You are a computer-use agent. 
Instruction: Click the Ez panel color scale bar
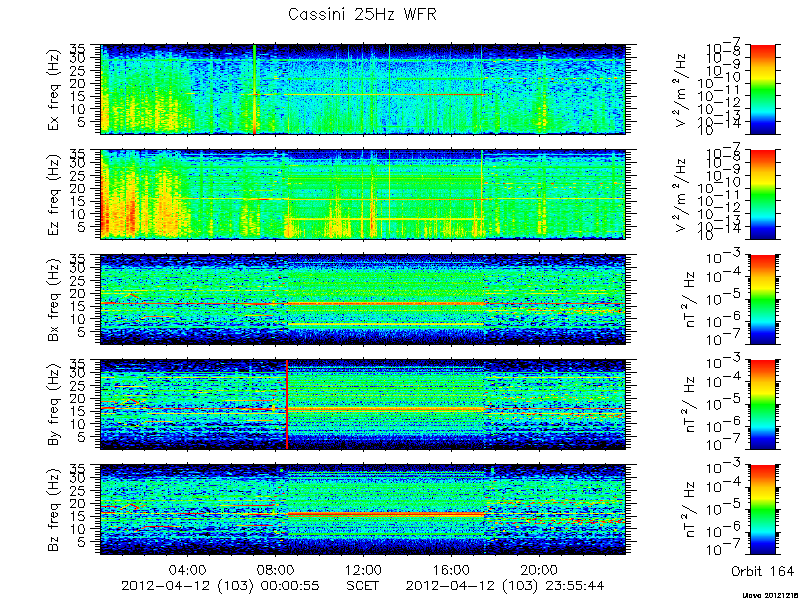click(x=762, y=194)
